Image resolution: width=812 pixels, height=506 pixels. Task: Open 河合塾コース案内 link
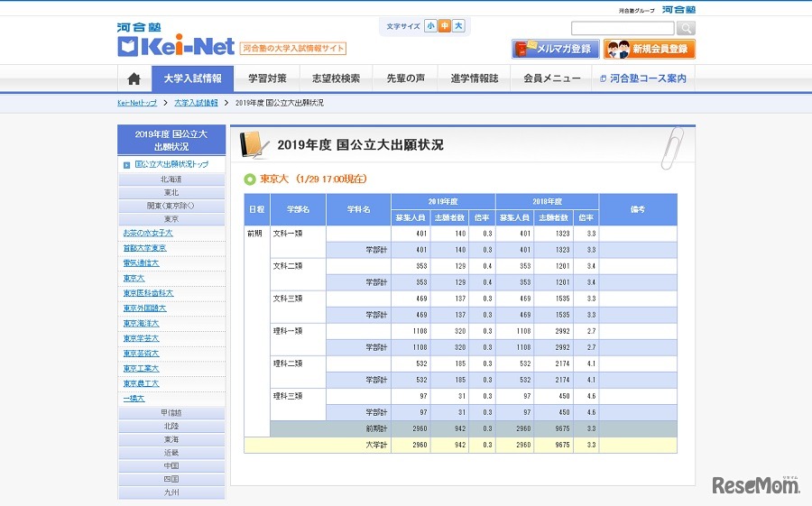(643, 78)
